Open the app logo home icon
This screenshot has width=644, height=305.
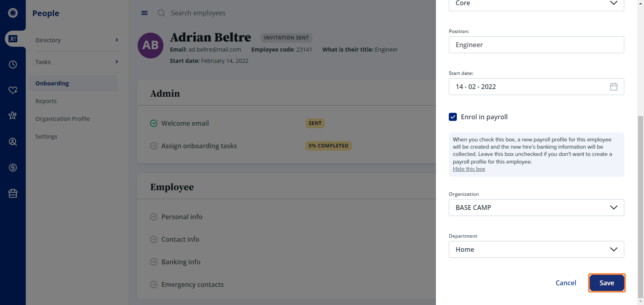(x=13, y=13)
